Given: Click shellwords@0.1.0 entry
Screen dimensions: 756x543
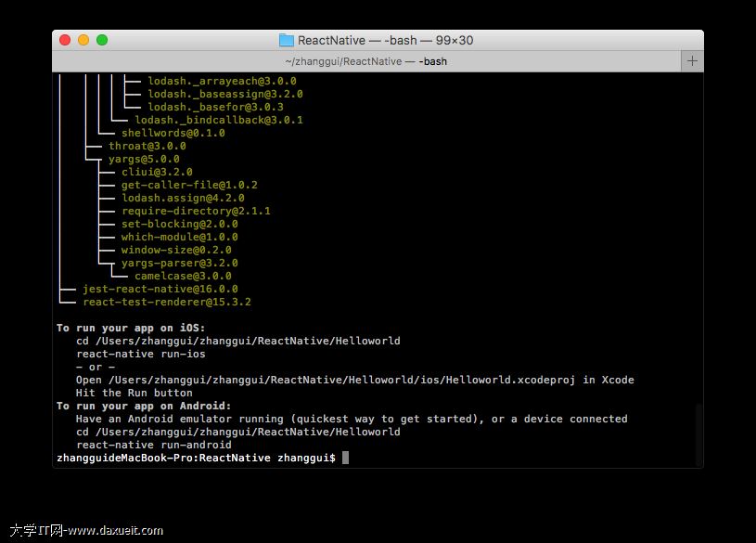Looking at the screenshot, I should coord(173,134).
